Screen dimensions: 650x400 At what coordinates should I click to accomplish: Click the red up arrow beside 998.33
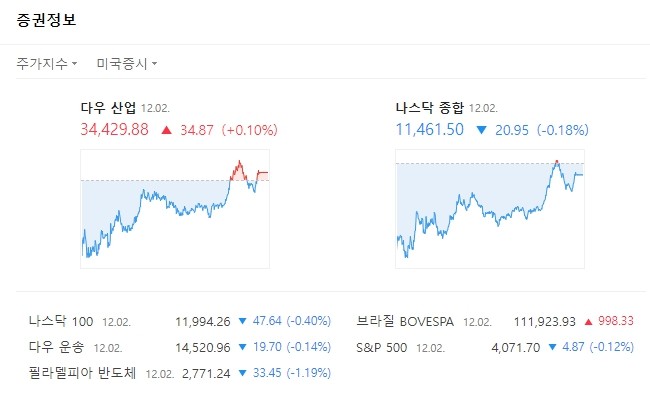tap(588, 322)
